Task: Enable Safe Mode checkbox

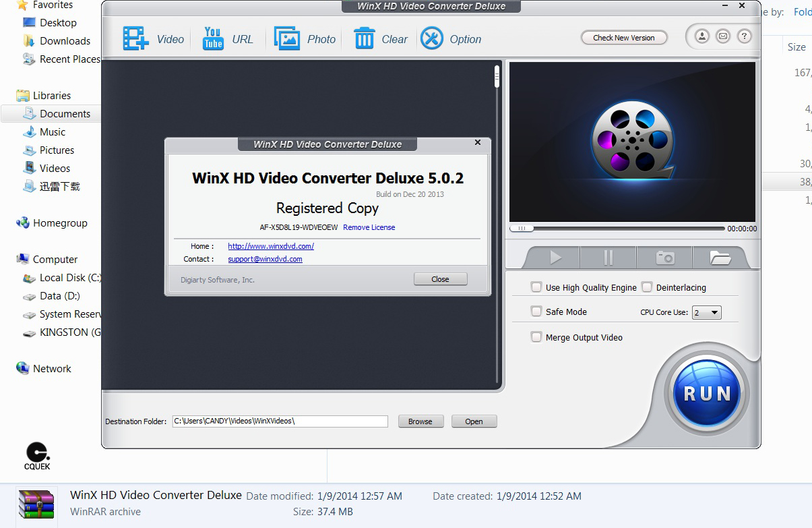Action: pos(536,311)
